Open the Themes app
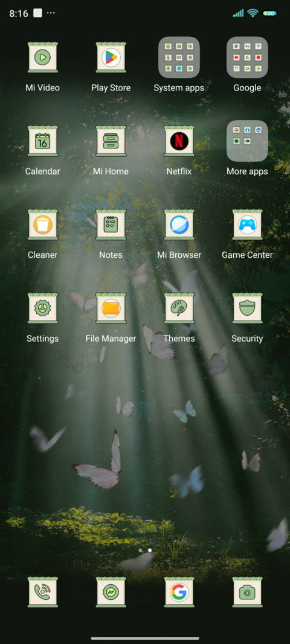 [179, 308]
